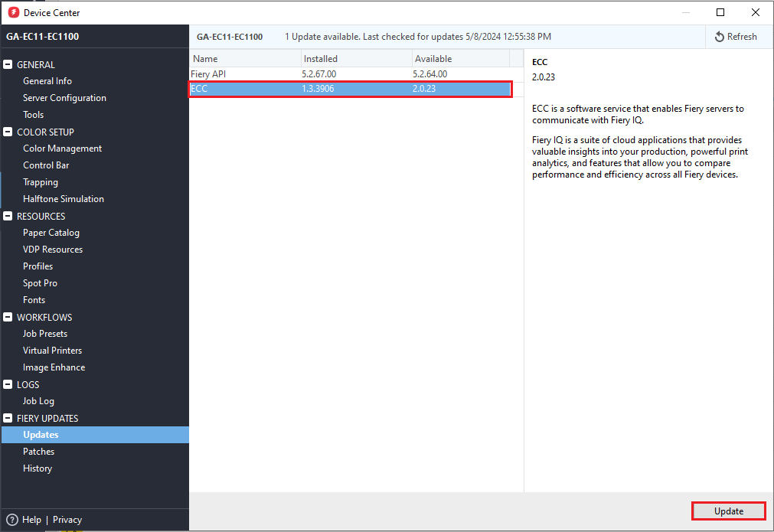
Task: Click the Refresh icon button
Action: pos(720,37)
